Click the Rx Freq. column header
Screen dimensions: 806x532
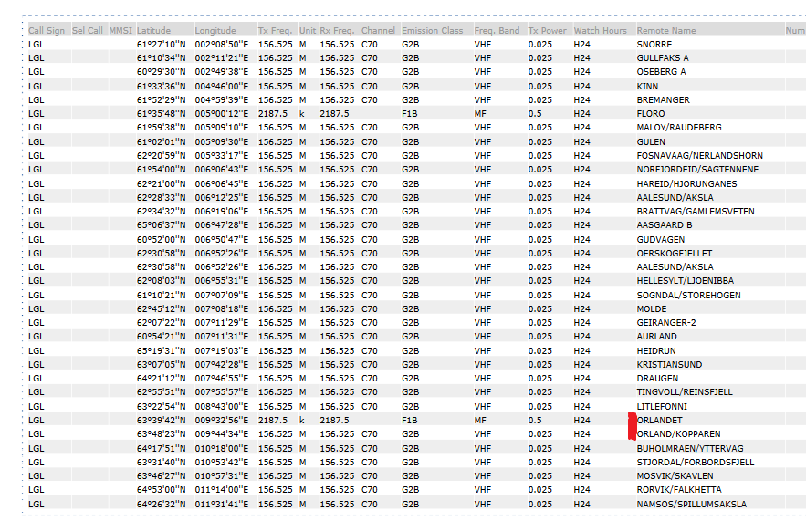(x=337, y=30)
